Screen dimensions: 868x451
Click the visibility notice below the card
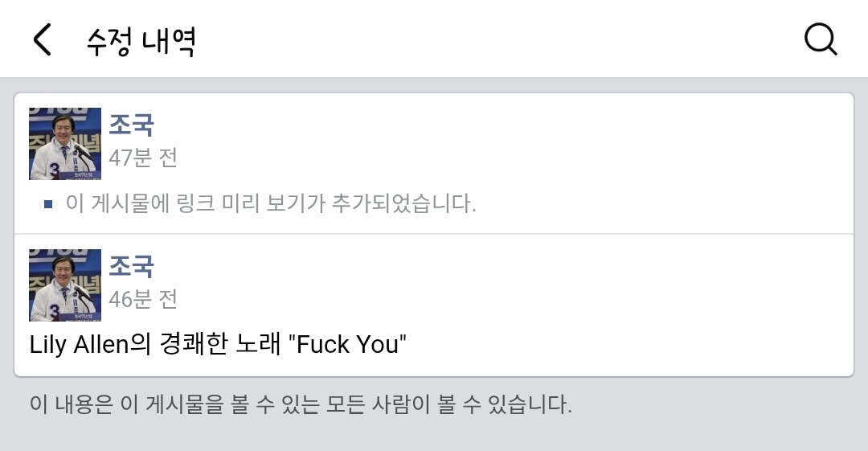click(301, 404)
